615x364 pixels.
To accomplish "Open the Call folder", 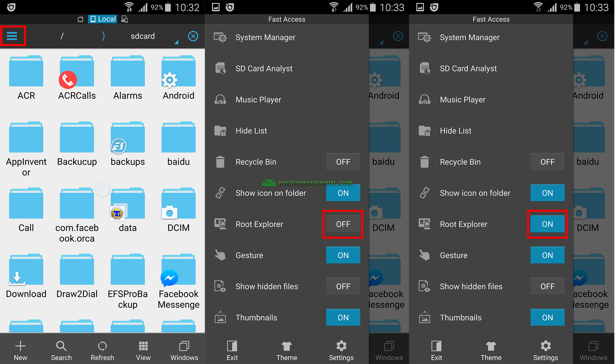I will [x=26, y=210].
